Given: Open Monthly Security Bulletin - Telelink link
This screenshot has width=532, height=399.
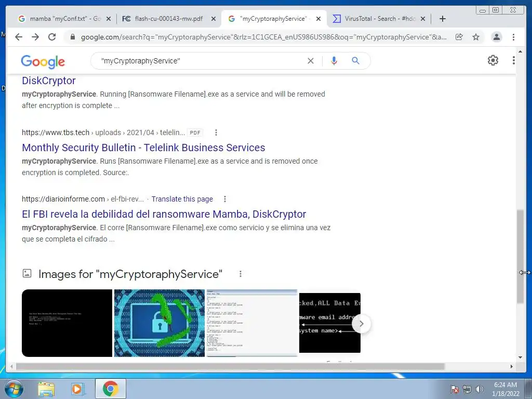Looking at the screenshot, I should pyautogui.click(x=143, y=148).
